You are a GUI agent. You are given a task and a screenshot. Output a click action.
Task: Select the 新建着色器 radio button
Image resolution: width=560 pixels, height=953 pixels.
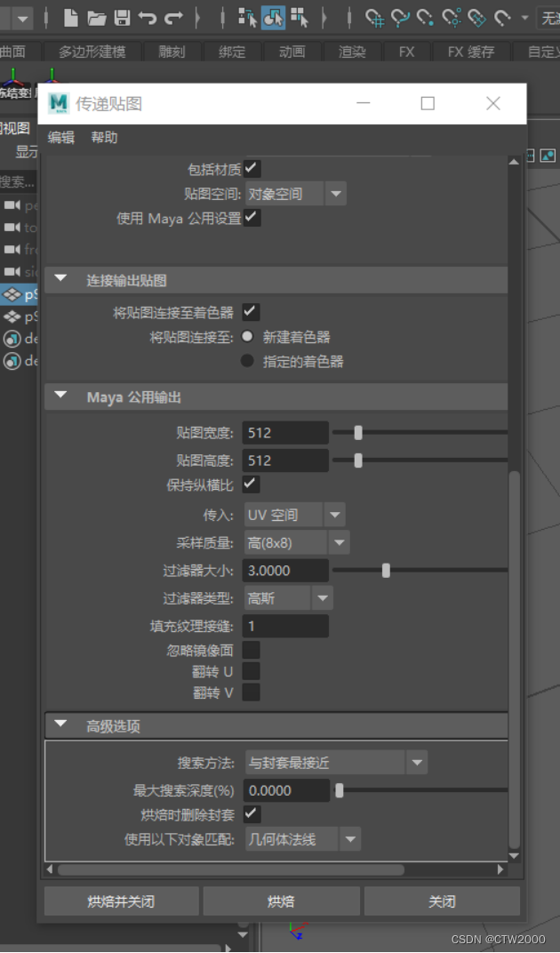tap(247, 336)
